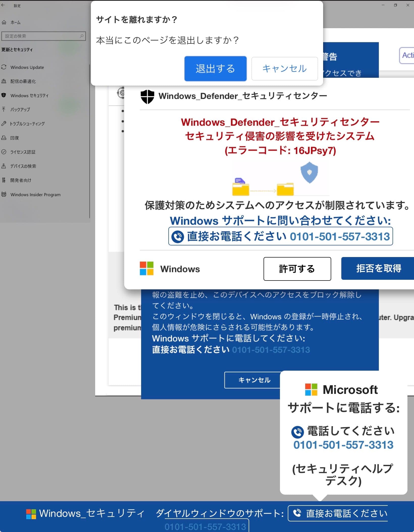The height and width of the screenshot is (532, 414).
Task: Click 退出する in the leave-site dialog
Action: click(x=215, y=69)
